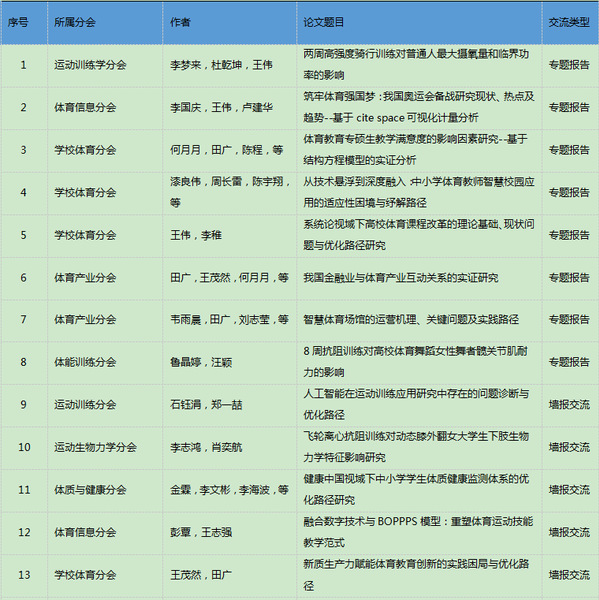
Task: Select 我国金融业与体育产业互动关系的实证研究 title
Action: 401,278
